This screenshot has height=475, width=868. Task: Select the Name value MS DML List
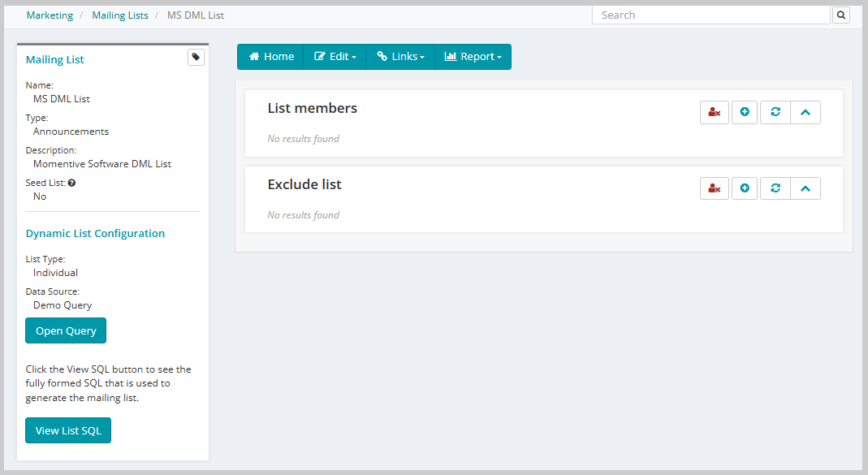[62, 99]
